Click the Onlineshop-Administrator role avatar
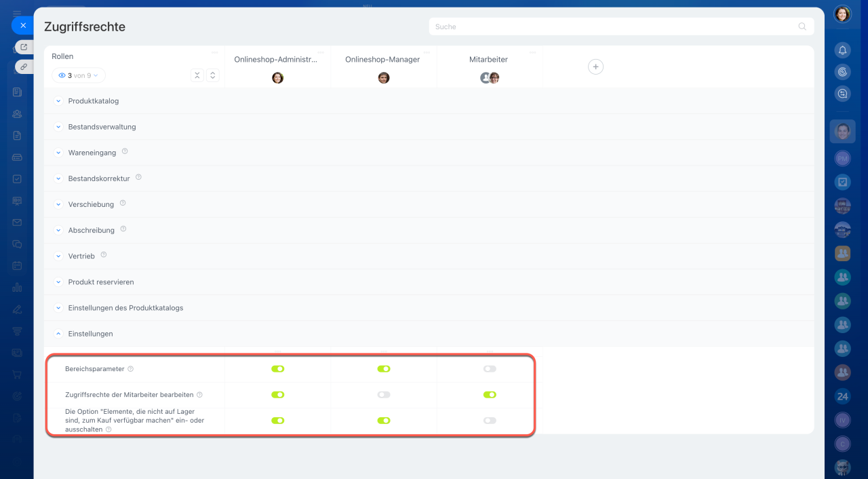This screenshot has height=479, width=868. click(x=277, y=78)
